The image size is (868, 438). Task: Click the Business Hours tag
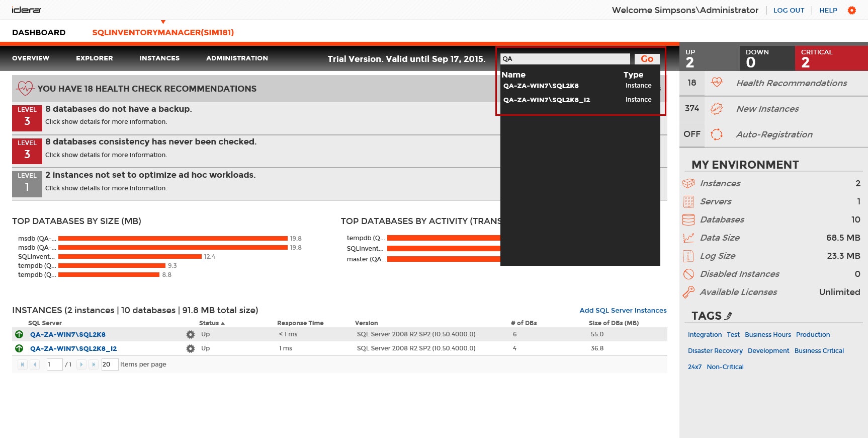[x=768, y=335]
